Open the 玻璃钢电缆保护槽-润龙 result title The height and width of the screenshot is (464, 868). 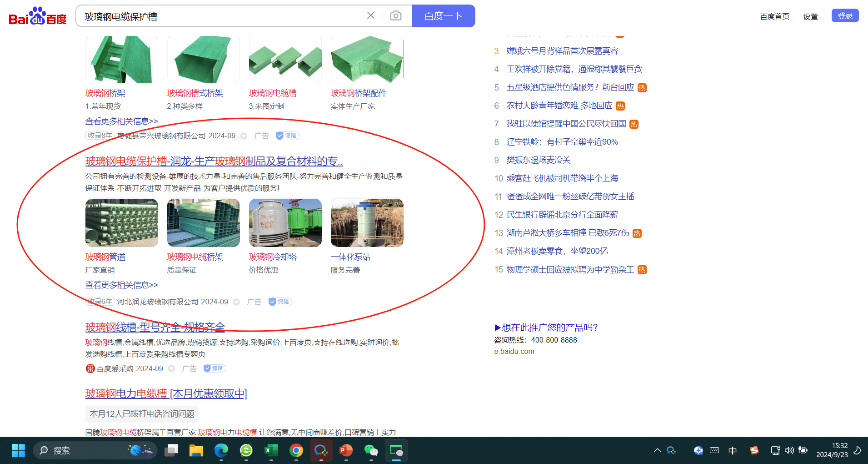tap(214, 161)
